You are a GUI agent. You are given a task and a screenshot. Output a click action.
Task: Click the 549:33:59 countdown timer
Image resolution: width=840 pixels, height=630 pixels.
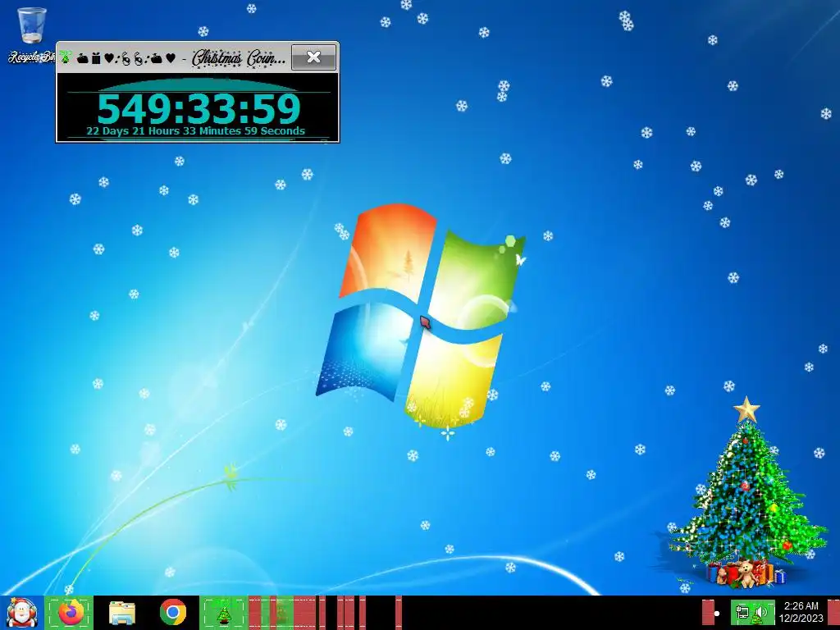point(199,109)
